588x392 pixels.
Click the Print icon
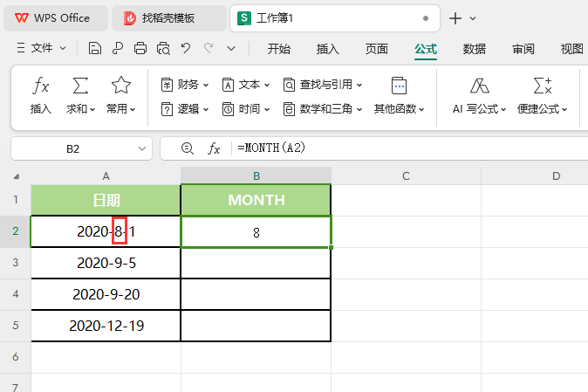pos(140,48)
